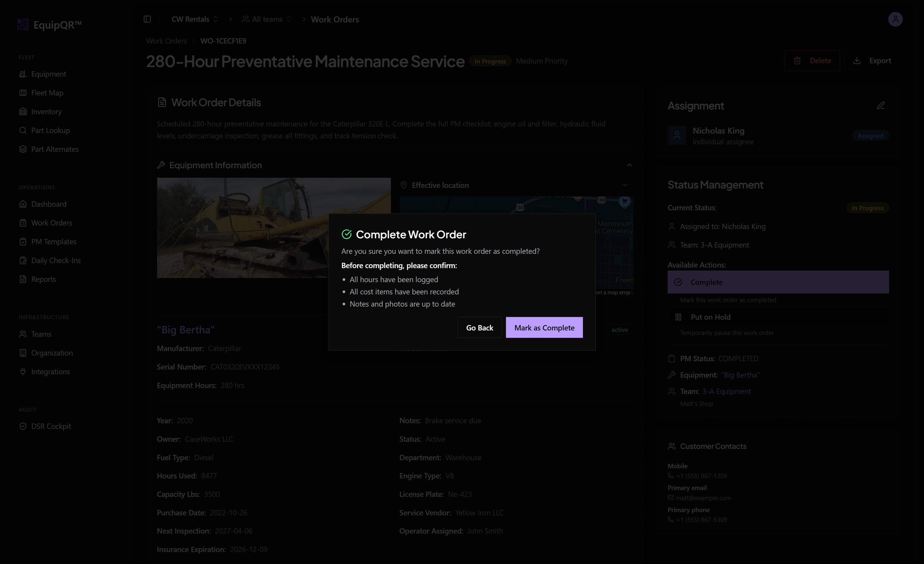Expand the Effective location chevron
This screenshot has width=924, height=564.
tap(625, 185)
